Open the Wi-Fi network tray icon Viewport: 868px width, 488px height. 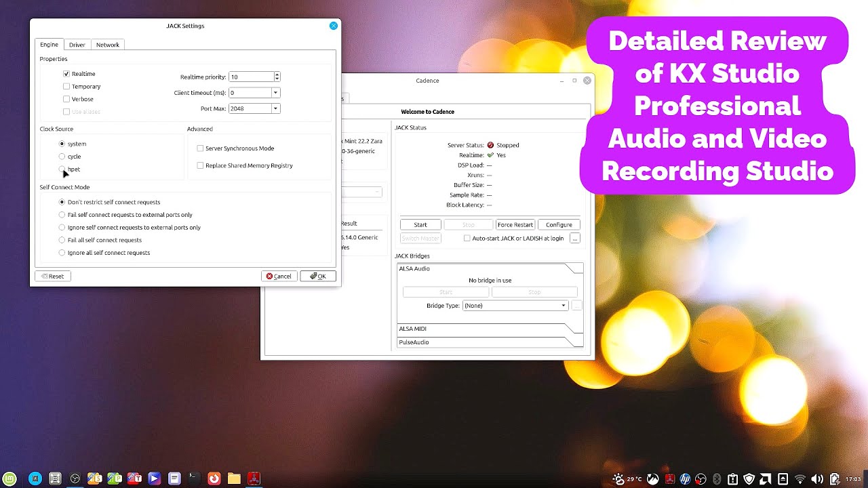(800, 479)
